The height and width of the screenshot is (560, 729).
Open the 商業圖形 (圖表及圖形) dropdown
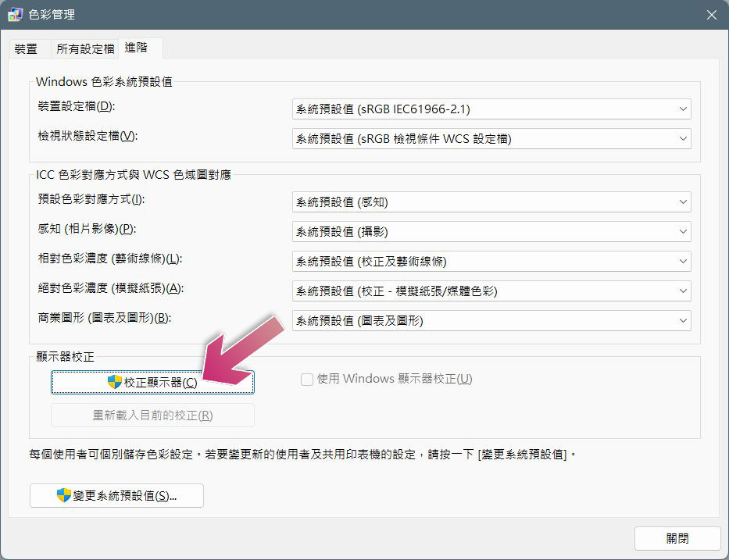click(x=491, y=321)
